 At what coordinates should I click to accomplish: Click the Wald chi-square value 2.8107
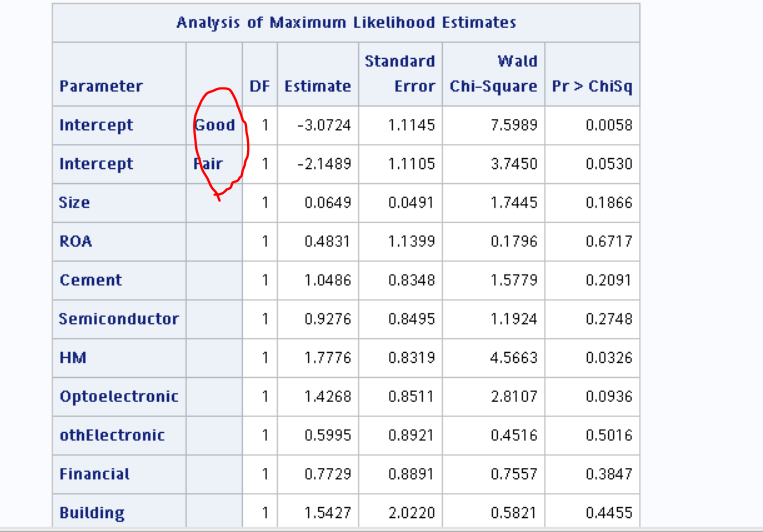514,396
